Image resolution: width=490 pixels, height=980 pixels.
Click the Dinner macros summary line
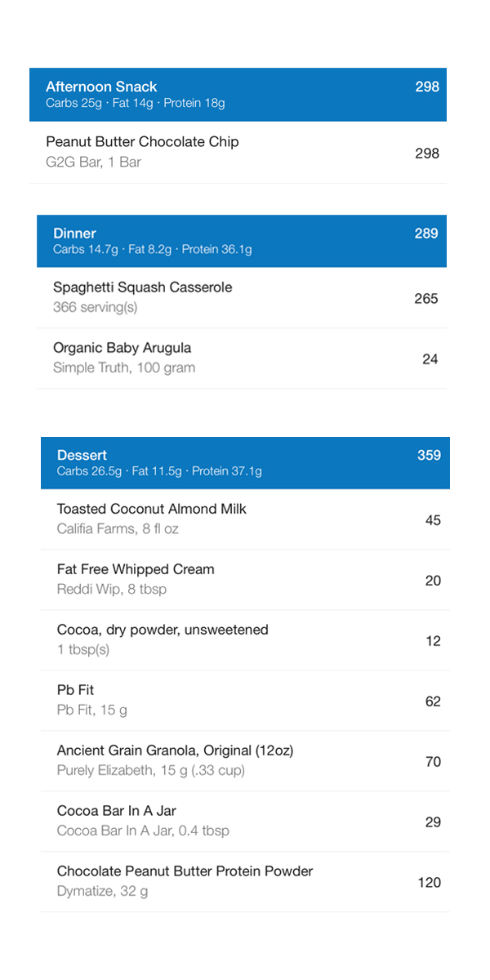153,249
